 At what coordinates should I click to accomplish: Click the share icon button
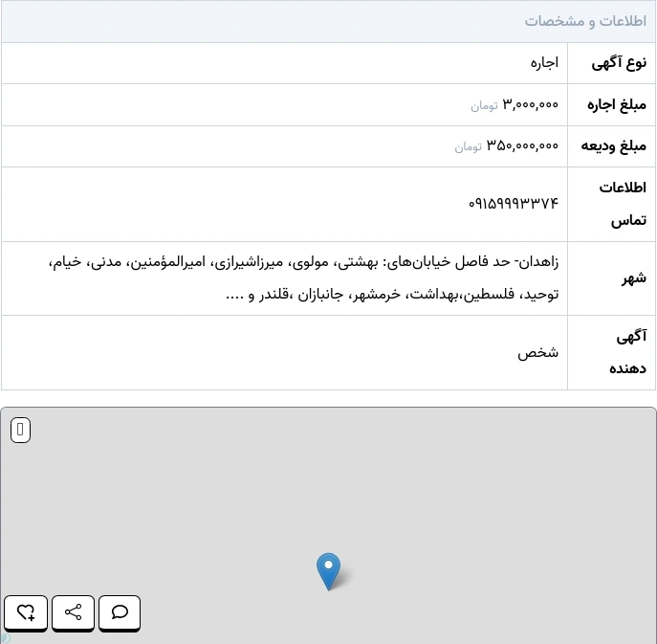[73, 612]
